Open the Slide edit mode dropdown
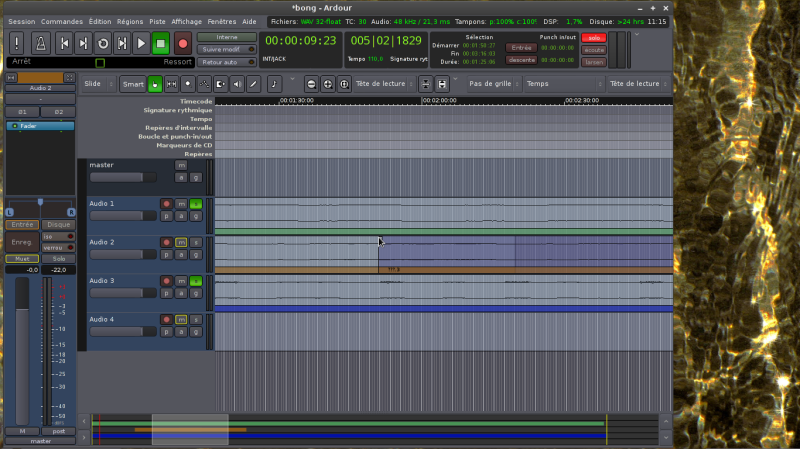The width and height of the screenshot is (800, 449). [97, 84]
